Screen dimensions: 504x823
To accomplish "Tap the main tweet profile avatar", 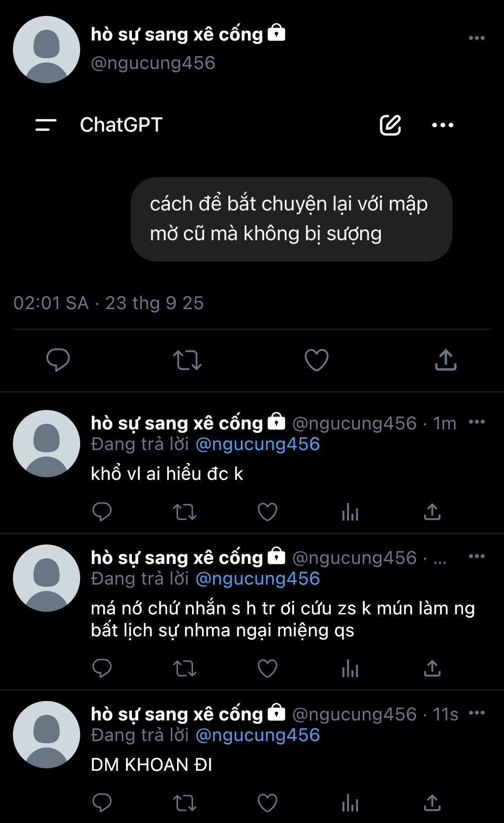I will click(x=47, y=50).
